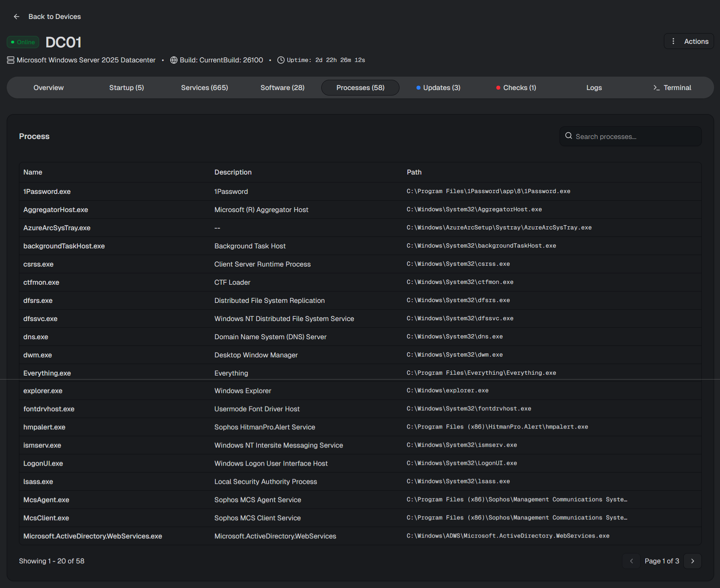This screenshot has height=588, width=720.
Task: Click the back arrow icon
Action: tap(17, 17)
